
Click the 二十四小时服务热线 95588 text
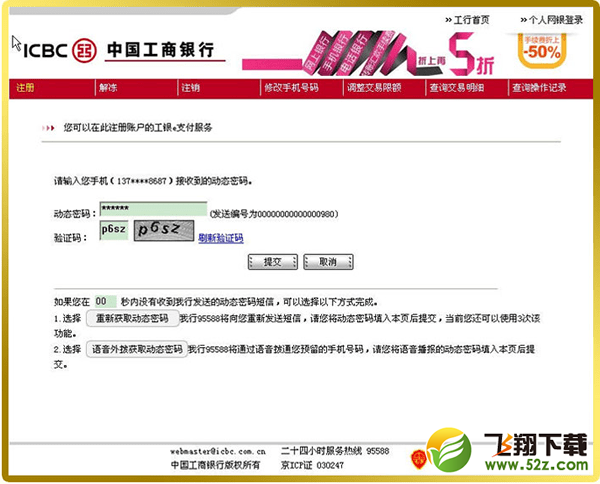click(x=335, y=451)
